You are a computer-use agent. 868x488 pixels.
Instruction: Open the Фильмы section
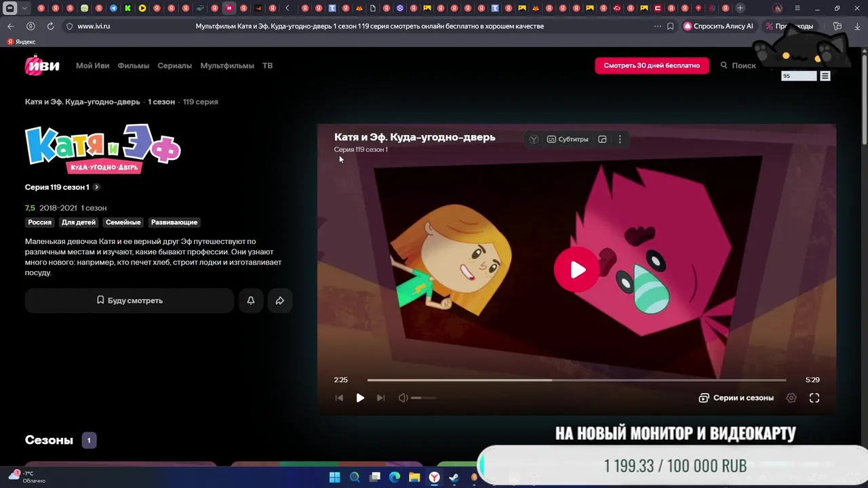coord(133,66)
